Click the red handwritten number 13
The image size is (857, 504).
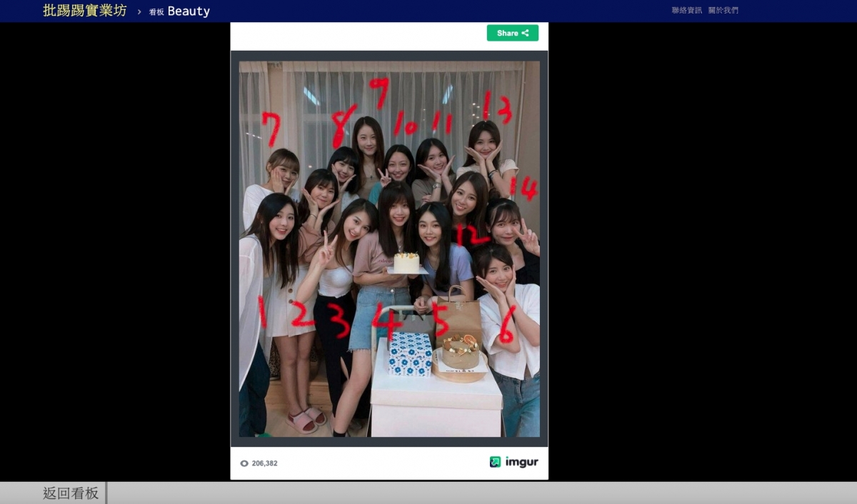pos(496,107)
